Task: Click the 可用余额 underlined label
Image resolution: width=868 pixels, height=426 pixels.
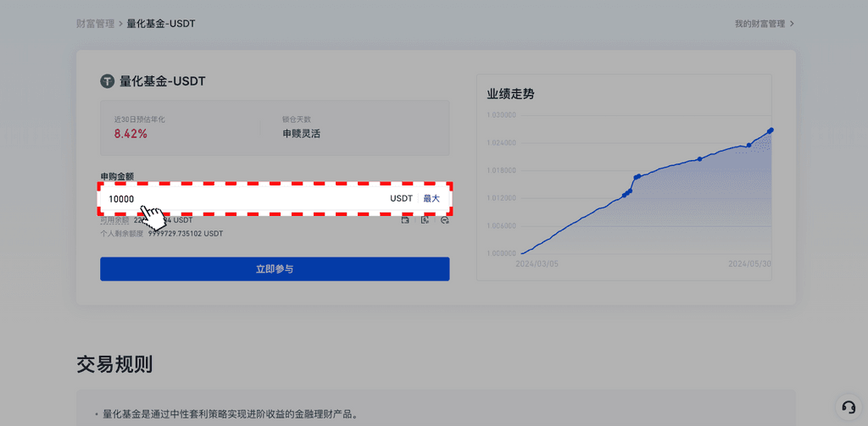Action: click(x=114, y=219)
